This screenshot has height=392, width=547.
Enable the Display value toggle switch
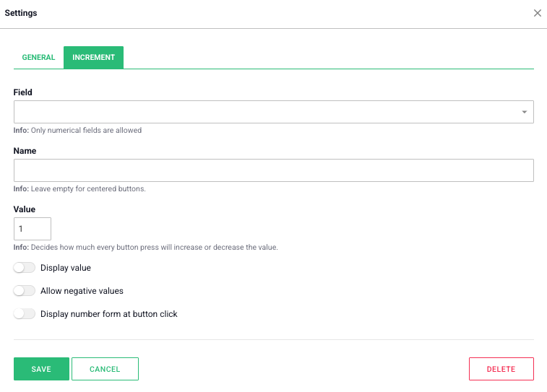pos(24,268)
